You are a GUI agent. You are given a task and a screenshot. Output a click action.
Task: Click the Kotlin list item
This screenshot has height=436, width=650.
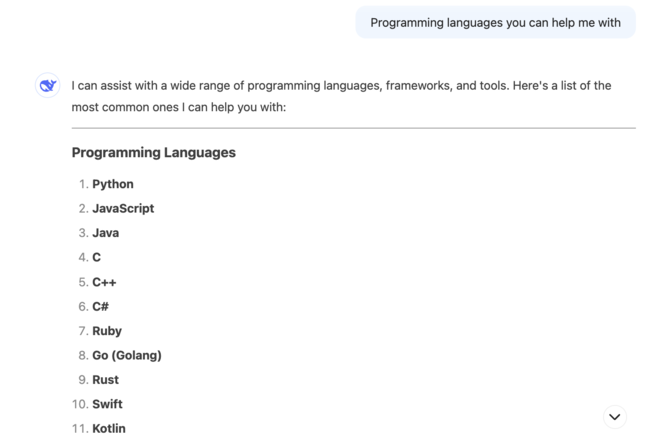pyautogui.click(x=108, y=428)
